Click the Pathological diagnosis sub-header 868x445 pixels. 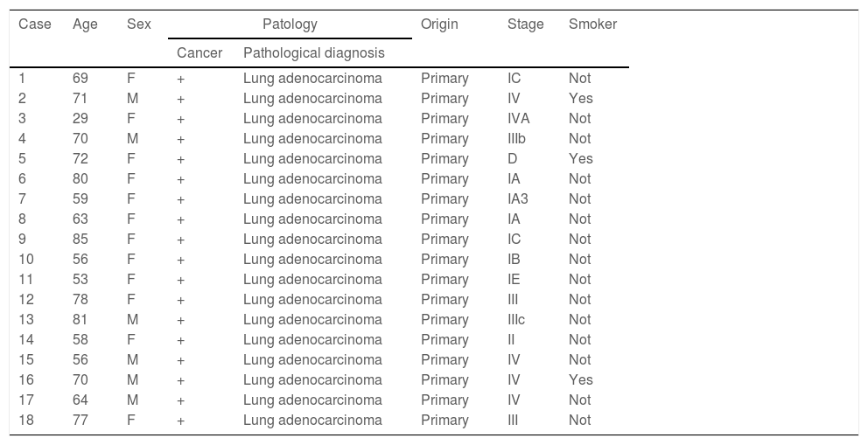tap(313, 53)
